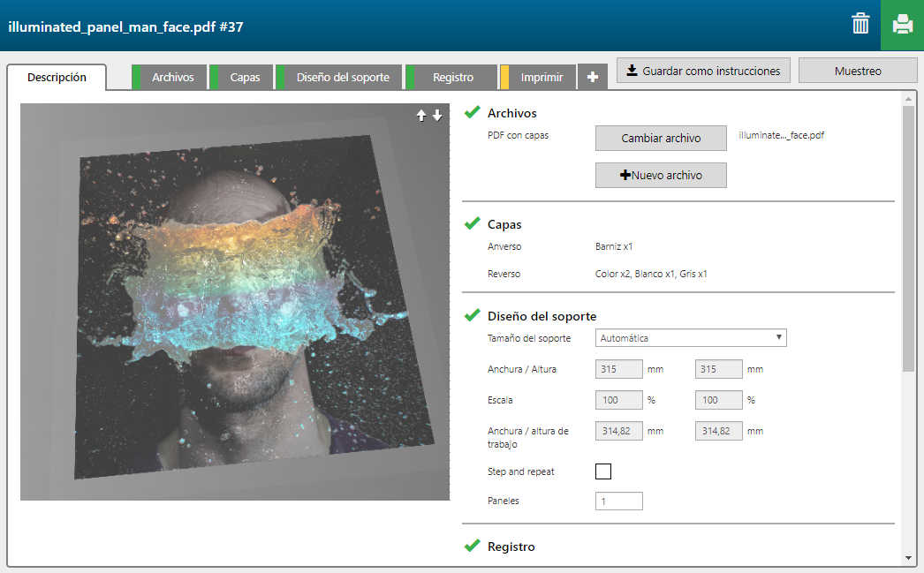924x573 pixels.
Task: Click the trash delete job icon
Action: [x=860, y=24]
